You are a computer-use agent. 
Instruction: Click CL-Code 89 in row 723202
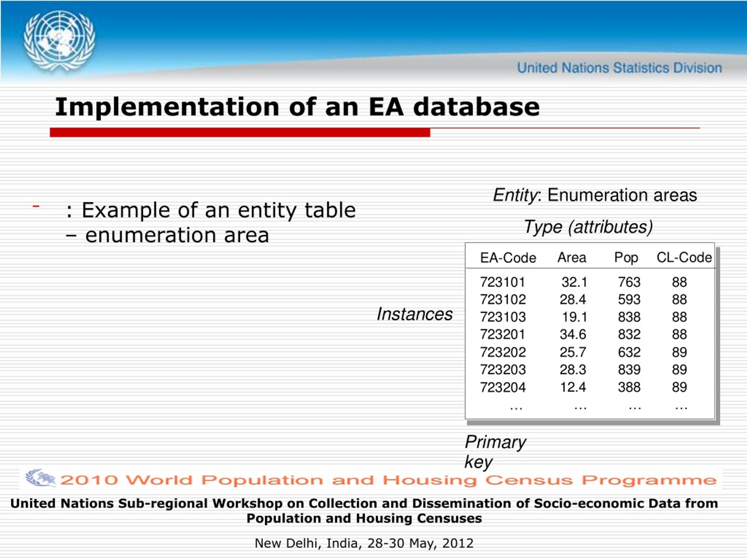click(680, 352)
